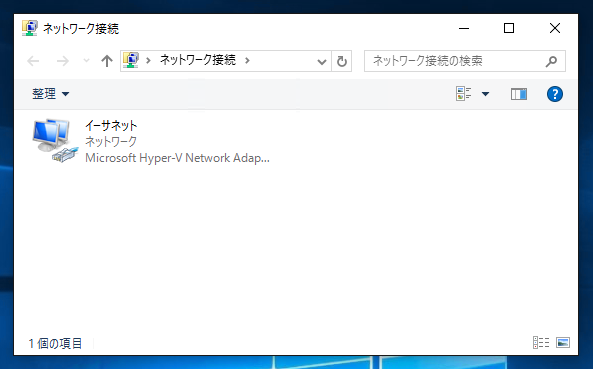Click the イーサネット connection name
Viewport: 593px width, 369px height.
click(x=111, y=125)
